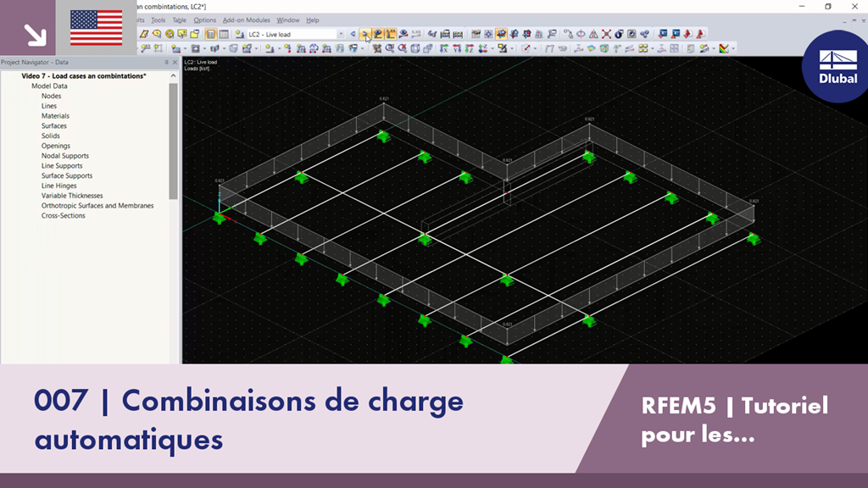Click the yellow-red target circle toolbar icon
This screenshot has width=868, height=488.
pyautogui.click(x=170, y=34)
